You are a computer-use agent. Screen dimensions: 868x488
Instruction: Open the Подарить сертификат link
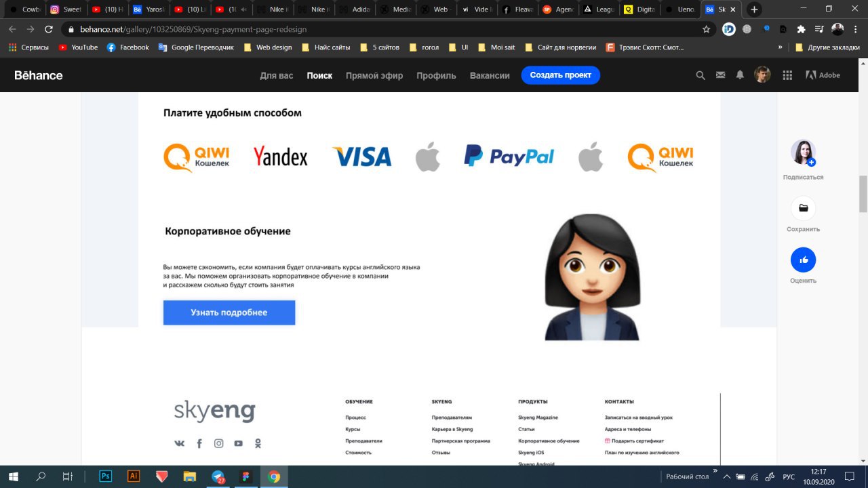(634, 441)
